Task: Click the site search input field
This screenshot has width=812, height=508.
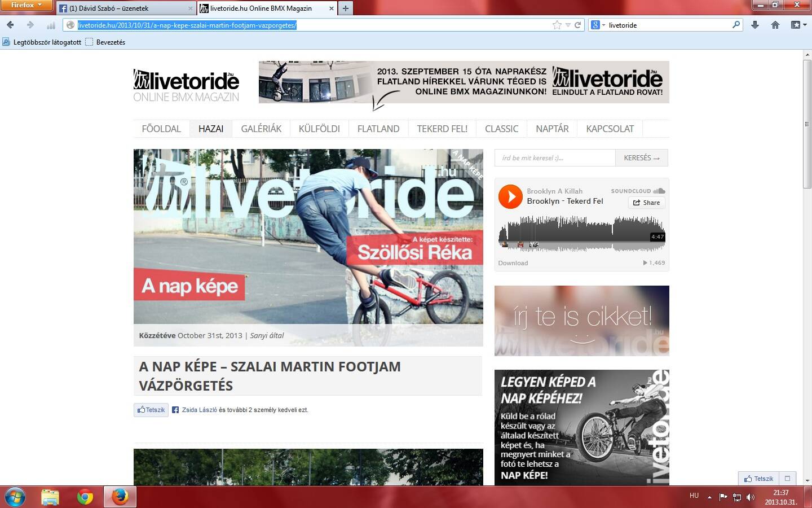Action: pos(555,158)
